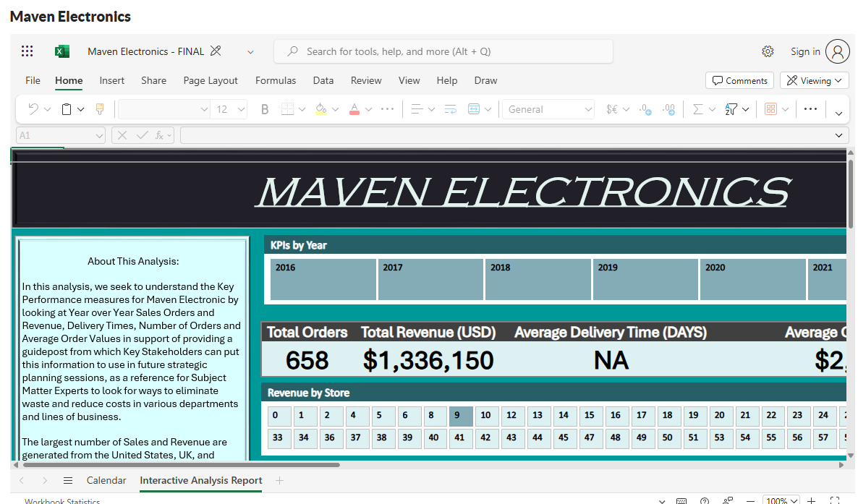
Task: Click the Sign in button
Action: tap(805, 51)
